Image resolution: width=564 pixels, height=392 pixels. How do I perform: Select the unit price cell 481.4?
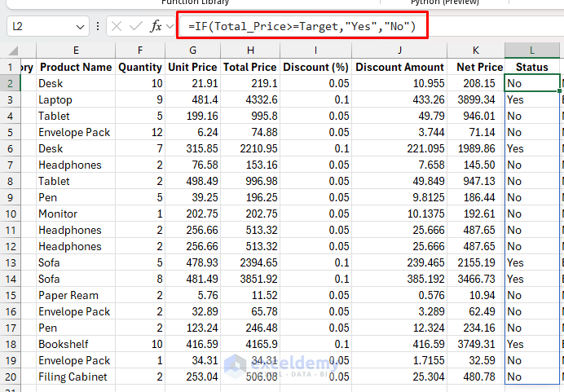click(193, 99)
